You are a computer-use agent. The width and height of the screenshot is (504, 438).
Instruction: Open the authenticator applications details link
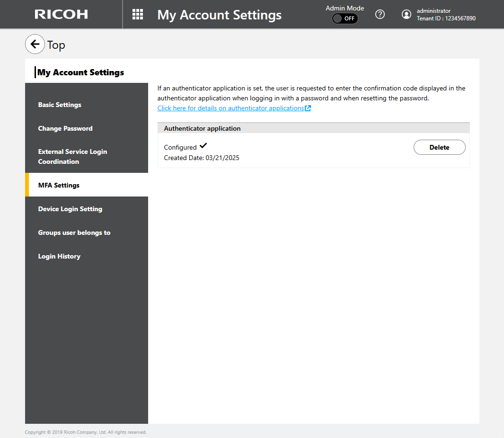pos(230,108)
